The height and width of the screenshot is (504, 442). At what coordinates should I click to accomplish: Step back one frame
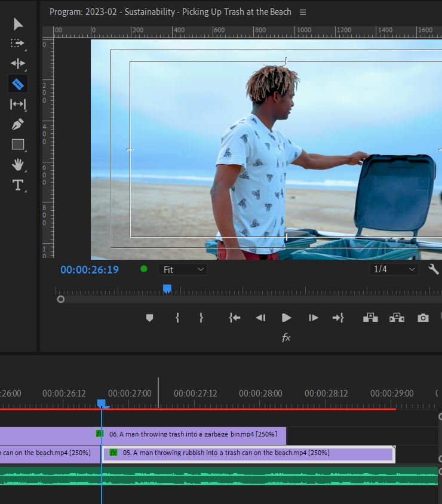pyautogui.click(x=260, y=318)
